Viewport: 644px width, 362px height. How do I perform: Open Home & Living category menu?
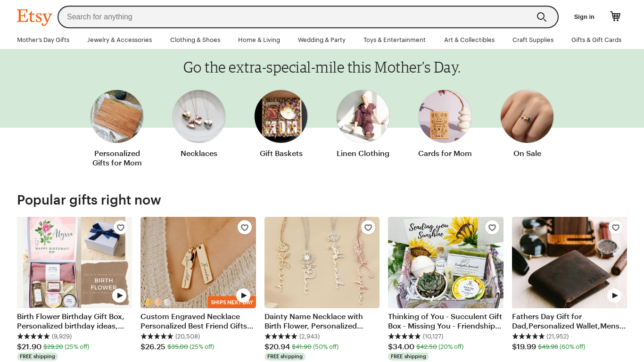click(x=259, y=40)
